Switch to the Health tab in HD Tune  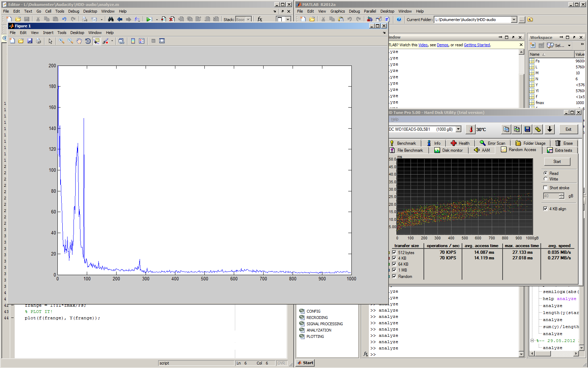461,143
